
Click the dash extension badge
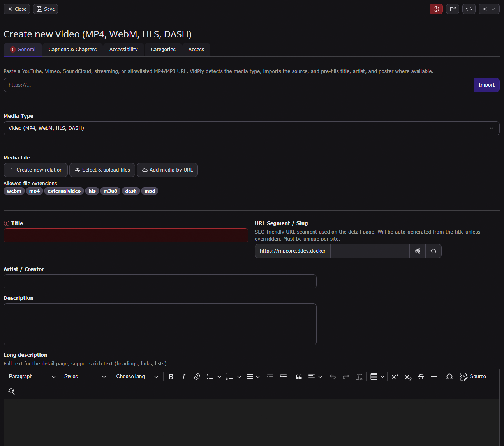click(x=131, y=191)
